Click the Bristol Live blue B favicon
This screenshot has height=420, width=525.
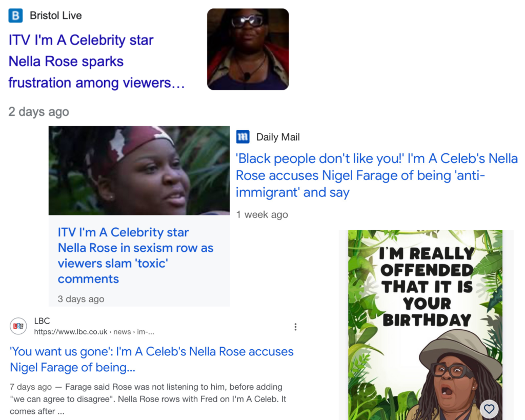tap(15, 15)
